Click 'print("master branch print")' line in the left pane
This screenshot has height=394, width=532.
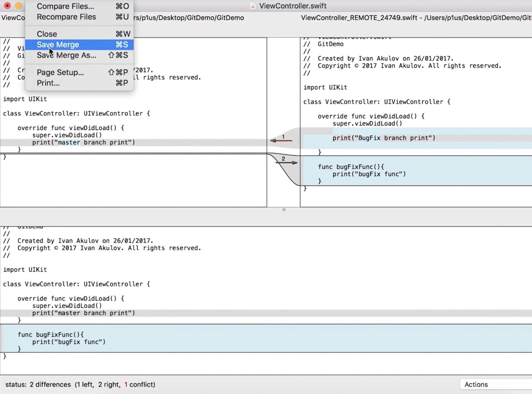click(84, 142)
